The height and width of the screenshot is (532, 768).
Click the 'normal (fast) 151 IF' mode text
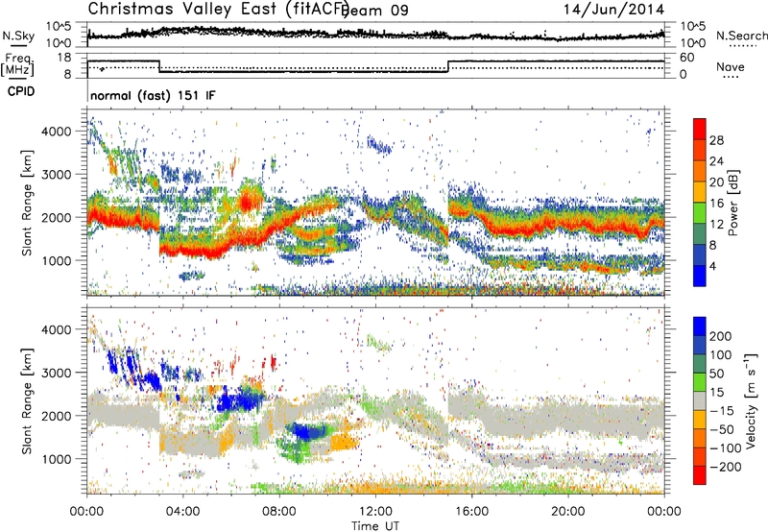pyautogui.click(x=153, y=95)
